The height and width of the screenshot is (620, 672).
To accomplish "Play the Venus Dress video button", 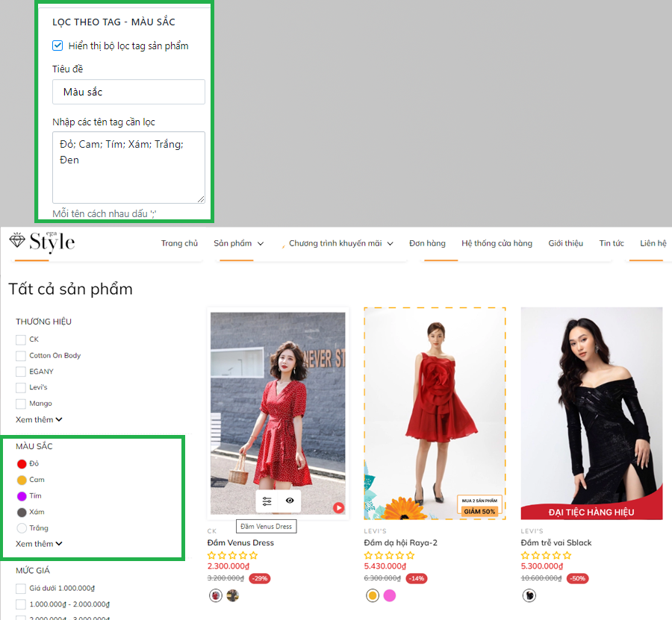I will (x=338, y=507).
